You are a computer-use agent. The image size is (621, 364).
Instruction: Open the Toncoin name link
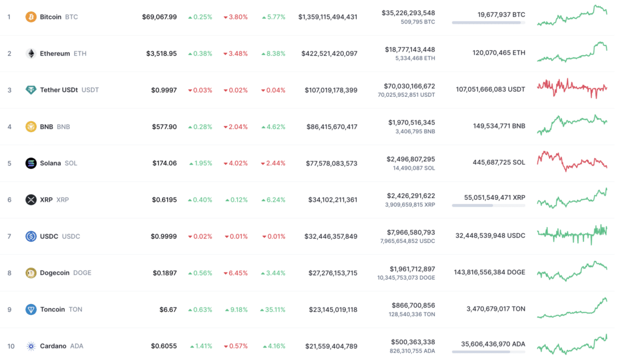coord(52,309)
